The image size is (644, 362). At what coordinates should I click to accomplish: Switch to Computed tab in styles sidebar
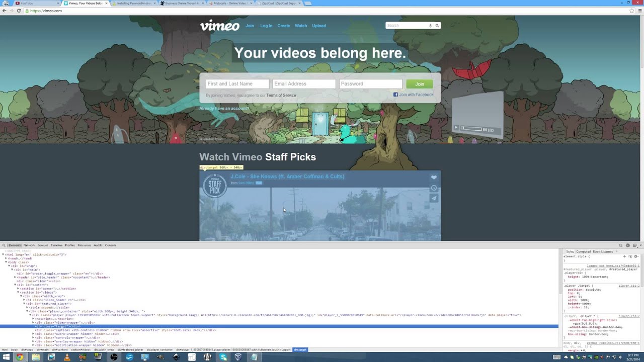coord(584,251)
